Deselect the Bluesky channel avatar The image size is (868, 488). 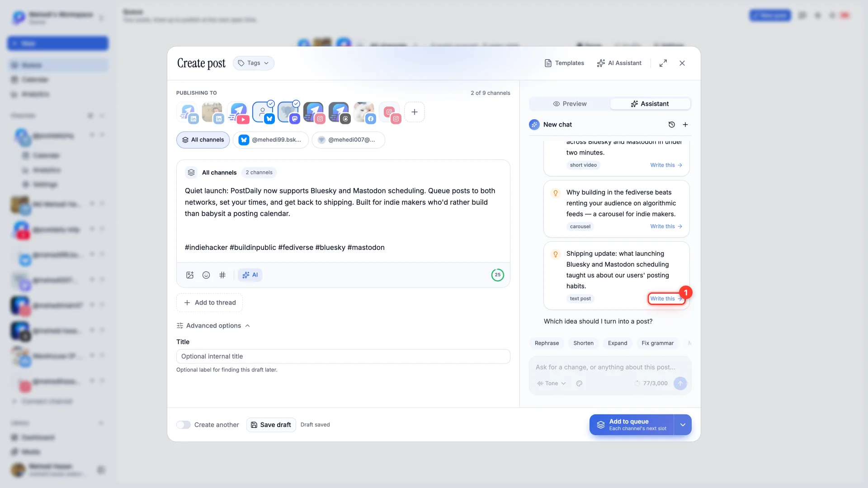pyautogui.click(x=264, y=112)
